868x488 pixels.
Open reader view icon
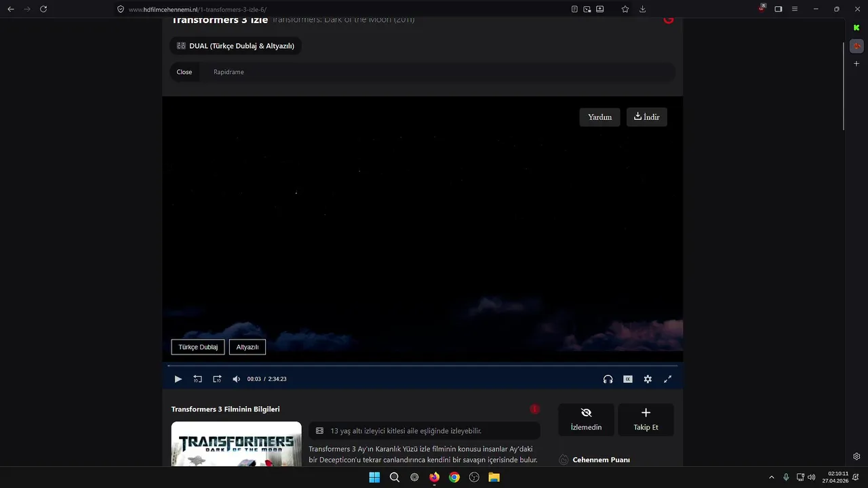pos(574,9)
